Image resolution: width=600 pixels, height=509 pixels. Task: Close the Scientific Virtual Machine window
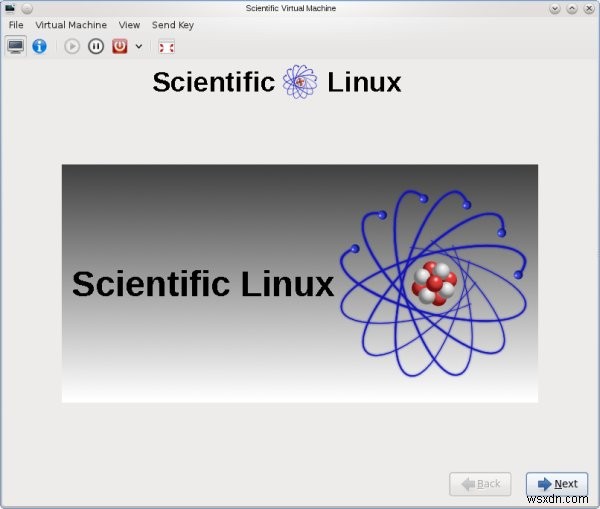click(x=589, y=8)
